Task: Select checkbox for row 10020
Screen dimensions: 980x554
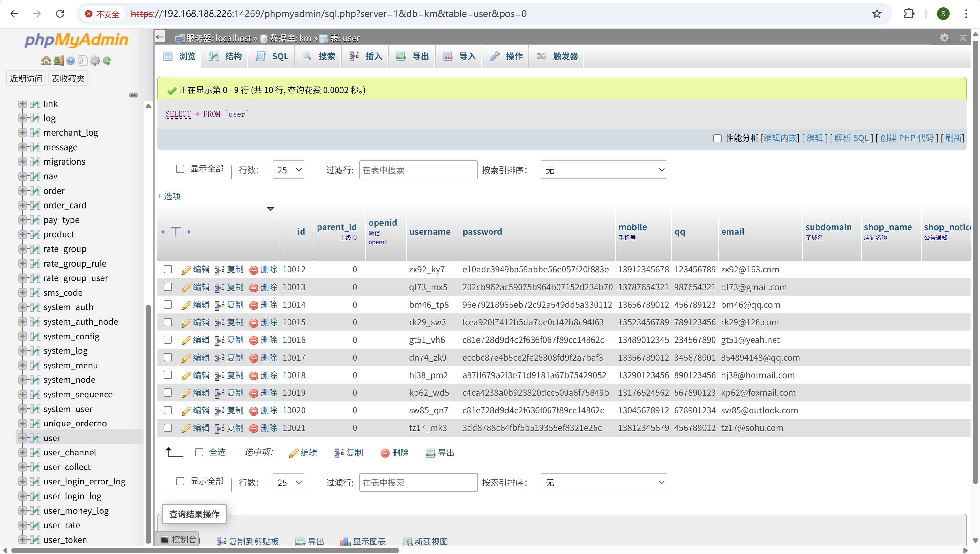Action: [168, 410]
